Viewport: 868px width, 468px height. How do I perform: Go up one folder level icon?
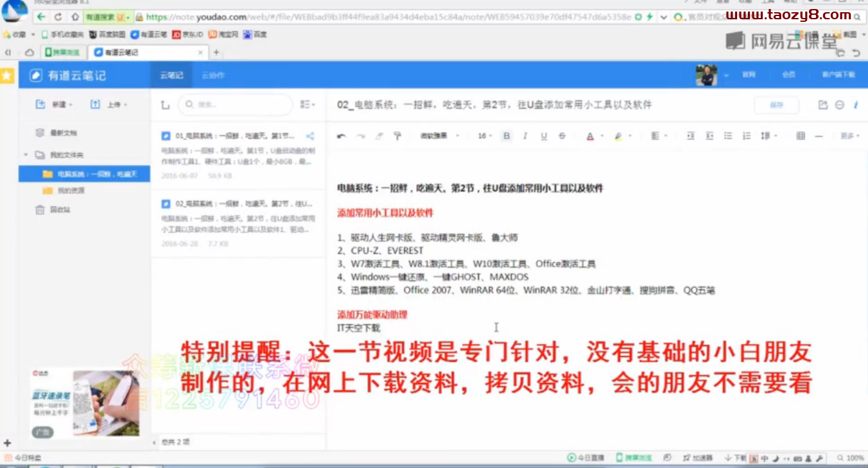click(165, 105)
